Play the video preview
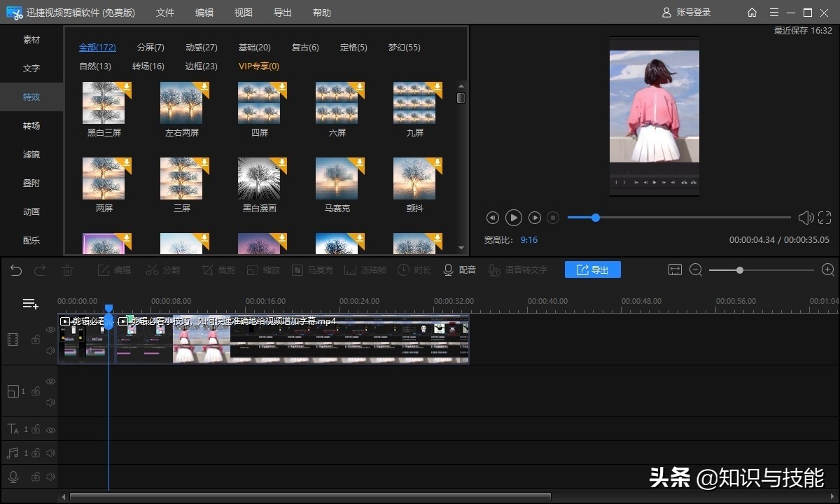840x504 pixels. tap(514, 218)
